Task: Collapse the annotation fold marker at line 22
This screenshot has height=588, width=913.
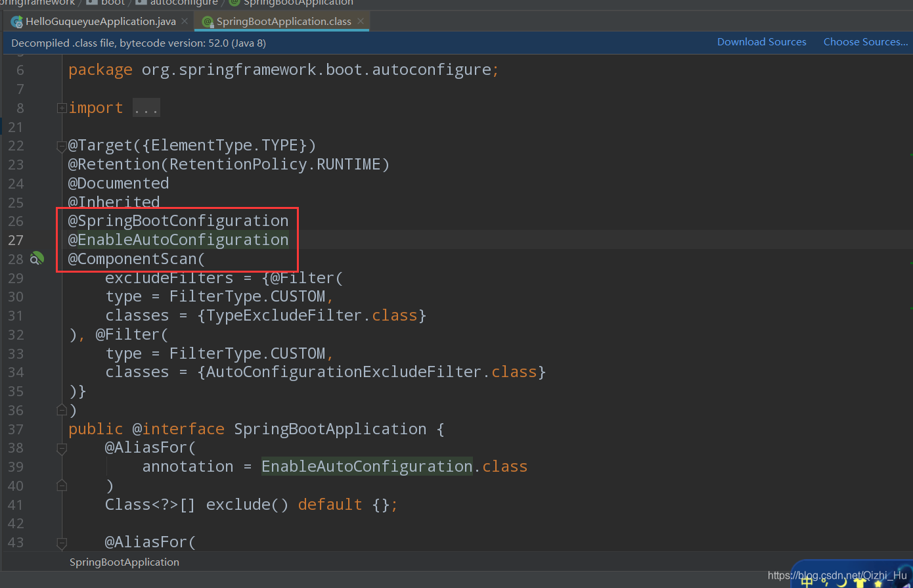Action: (62, 146)
